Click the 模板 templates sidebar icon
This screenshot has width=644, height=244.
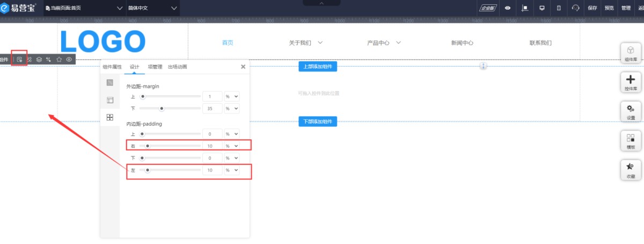tap(631, 140)
